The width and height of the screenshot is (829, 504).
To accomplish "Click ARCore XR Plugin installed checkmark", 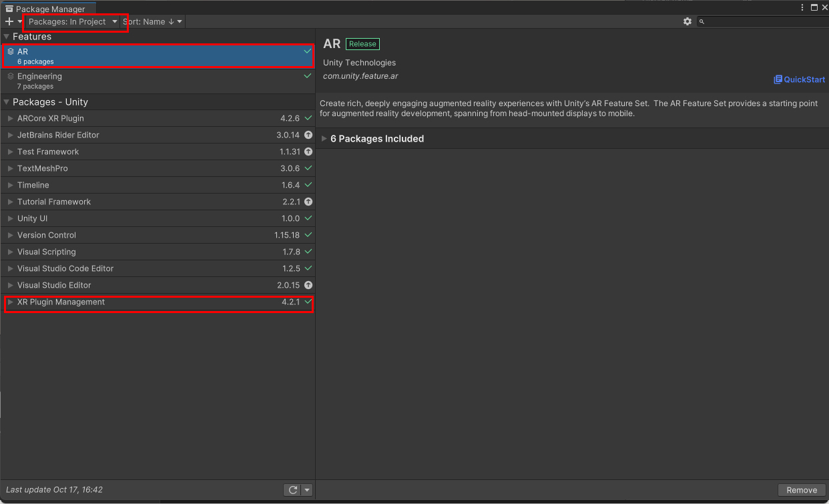I will tap(308, 117).
